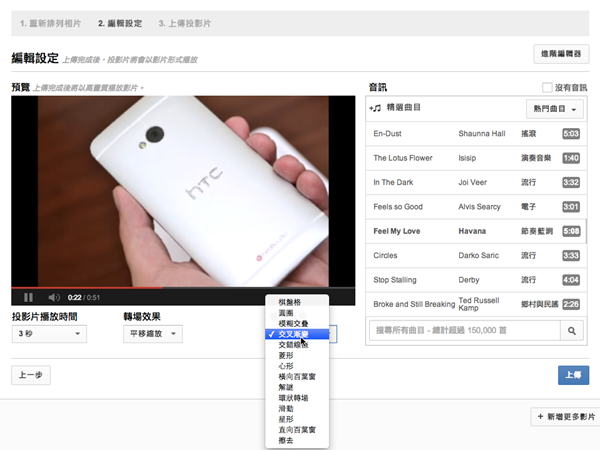Seek on the red video progress bar
This screenshot has width=600, height=450.
[87, 287]
